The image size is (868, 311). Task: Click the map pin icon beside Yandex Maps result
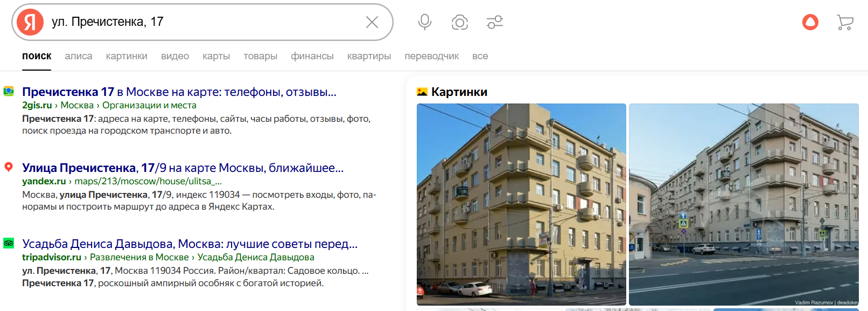point(9,167)
